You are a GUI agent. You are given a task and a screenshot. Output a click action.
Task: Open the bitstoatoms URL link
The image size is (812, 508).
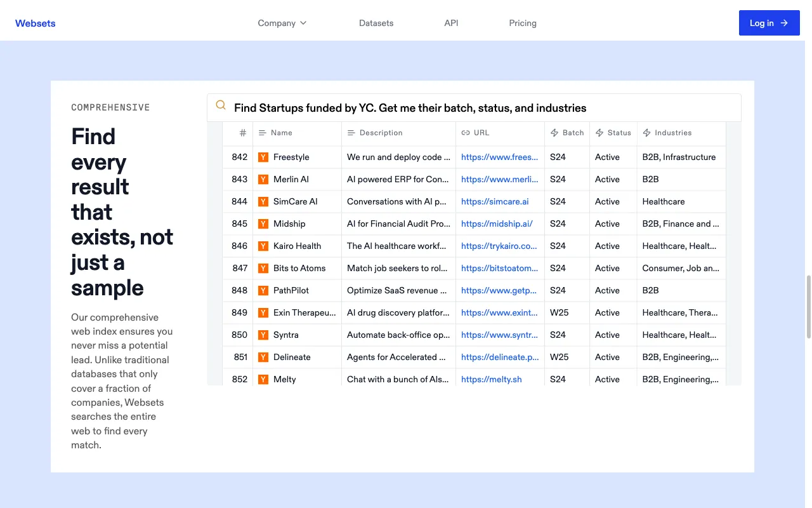click(500, 268)
